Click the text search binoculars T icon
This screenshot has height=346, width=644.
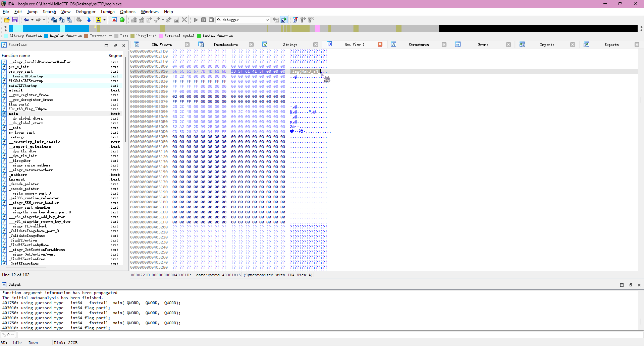tap(62, 20)
